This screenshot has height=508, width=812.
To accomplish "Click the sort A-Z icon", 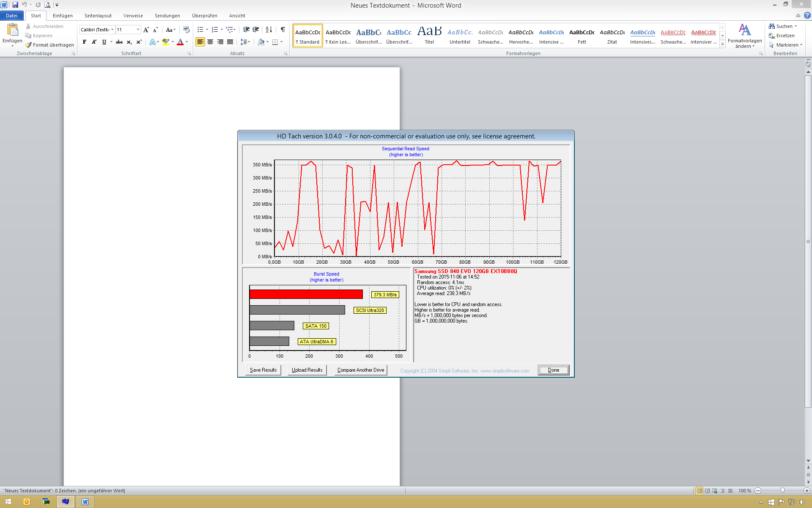I will (269, 30).
